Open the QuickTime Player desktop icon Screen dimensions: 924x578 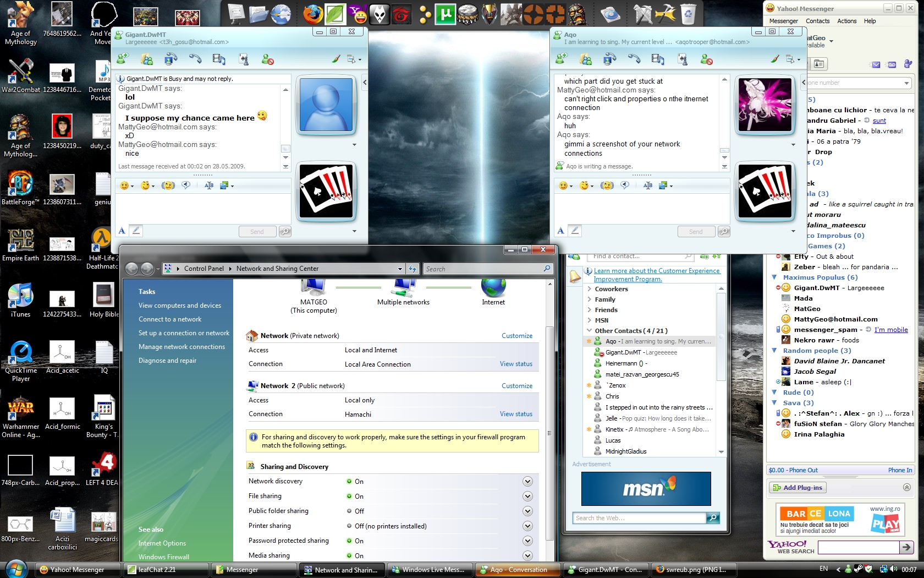(x=20, y=361)
